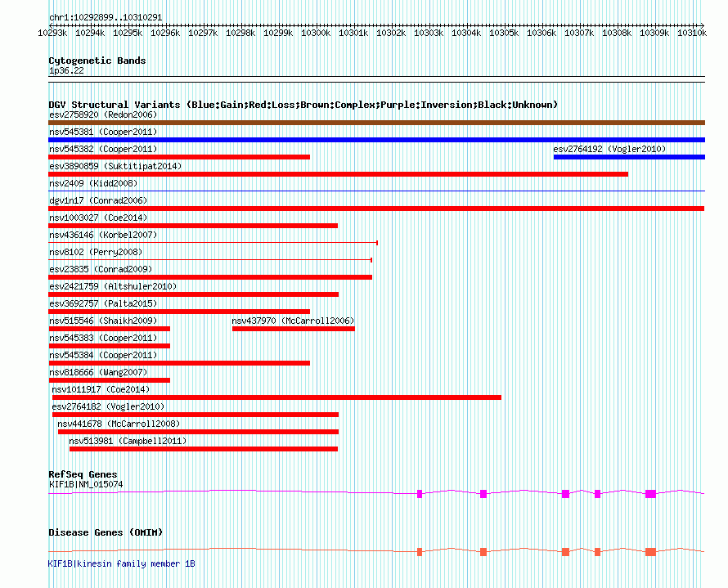Click the esv3890859 (Suktitipat2014) label

[115, 166]
